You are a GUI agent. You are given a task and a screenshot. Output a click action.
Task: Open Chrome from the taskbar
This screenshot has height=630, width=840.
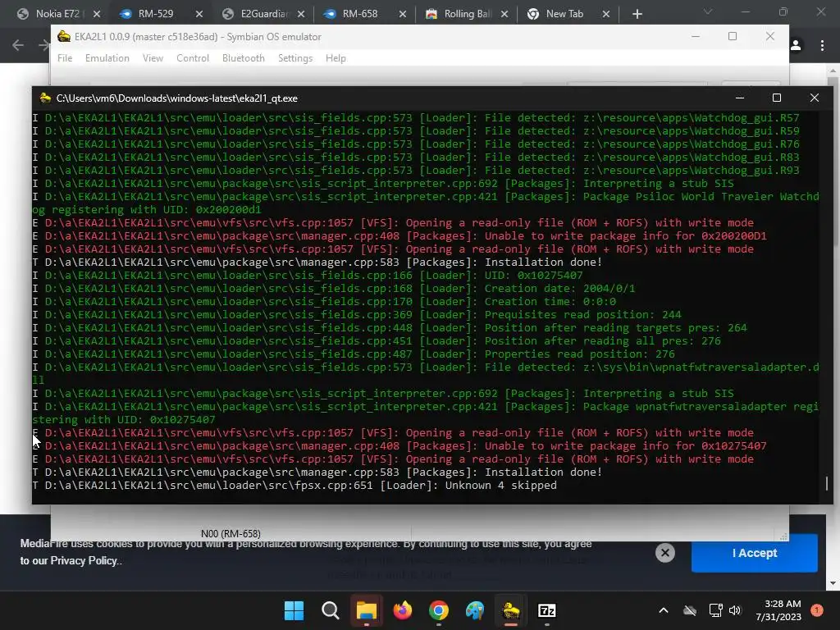tap(439, 610)
